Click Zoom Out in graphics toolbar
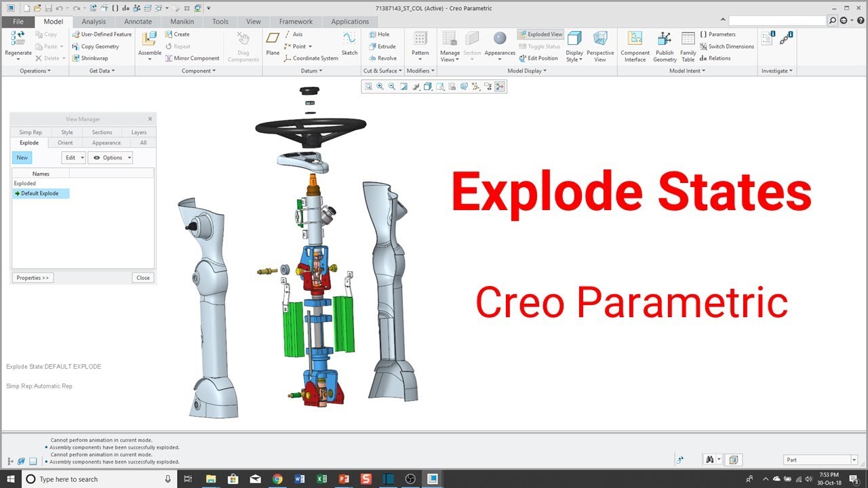 [391, 87]
